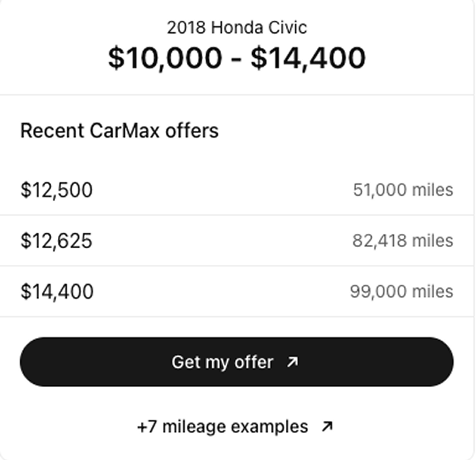Click the 2018 Honda Civic title

pos(237,28)
